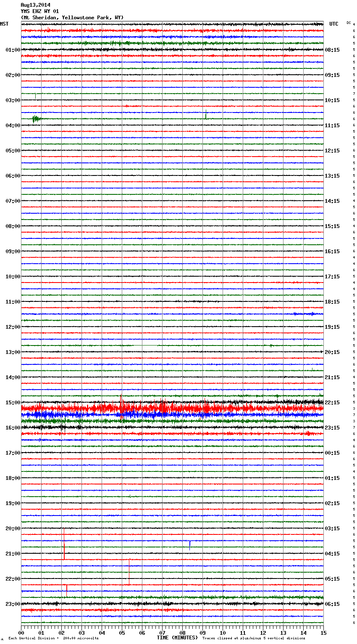The width and height of the screenshot is (357, 644).
Task: Select the 11:00 MST time label
Action: coord(13,302)
